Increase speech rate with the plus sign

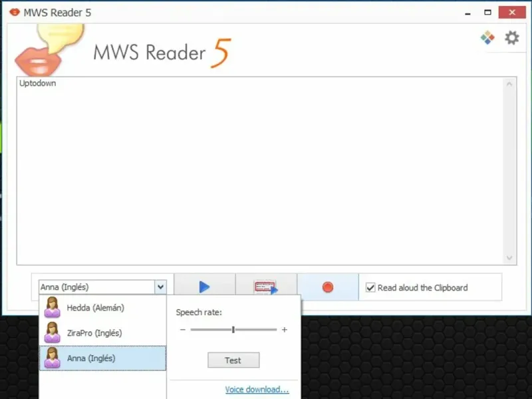point(285,329)
